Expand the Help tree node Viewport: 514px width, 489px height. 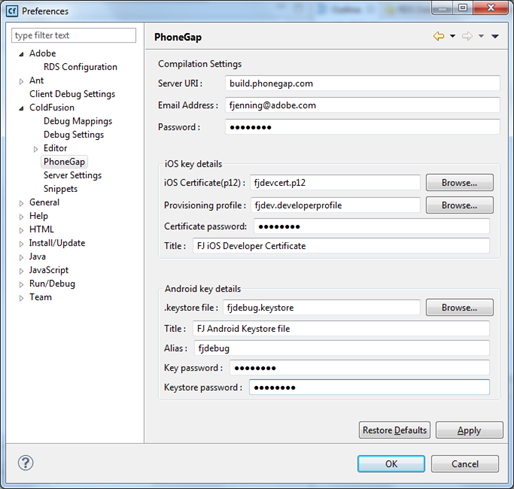tap(21, 217)
